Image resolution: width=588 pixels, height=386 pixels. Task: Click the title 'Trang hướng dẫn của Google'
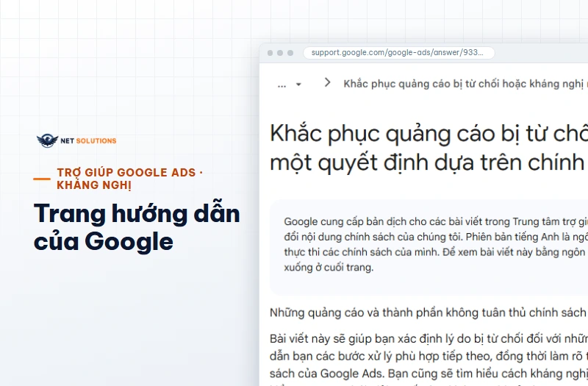pyautogui.click(x=137, y=227)
